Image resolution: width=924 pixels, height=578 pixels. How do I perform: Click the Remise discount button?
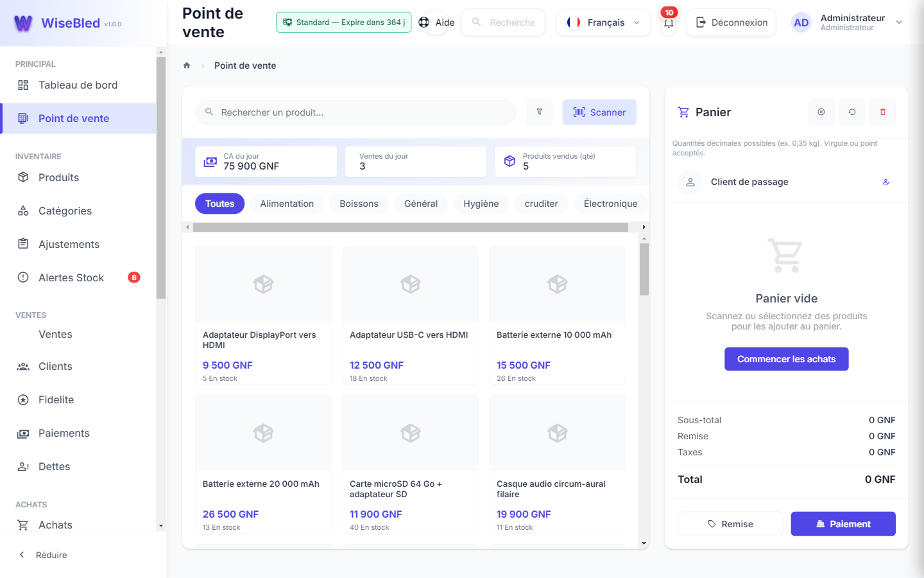click(730, 524)
